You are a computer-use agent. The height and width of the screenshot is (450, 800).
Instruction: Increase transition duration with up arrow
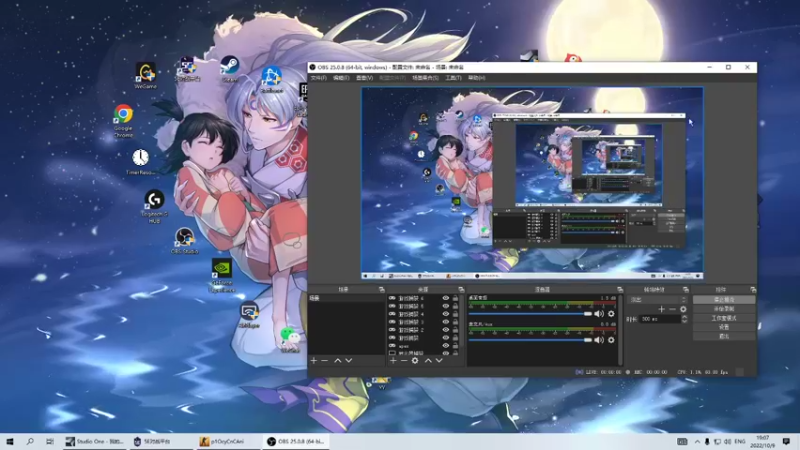[x=685, y=317]
